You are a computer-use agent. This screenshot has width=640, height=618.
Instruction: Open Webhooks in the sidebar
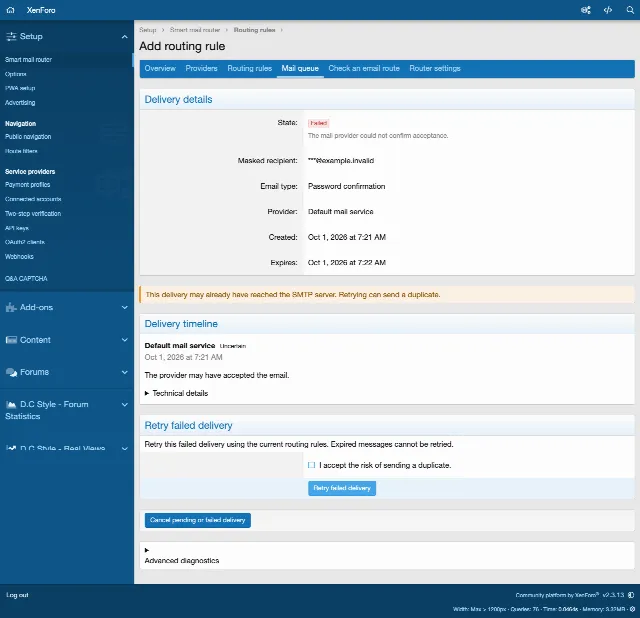[x=19, y=256]
